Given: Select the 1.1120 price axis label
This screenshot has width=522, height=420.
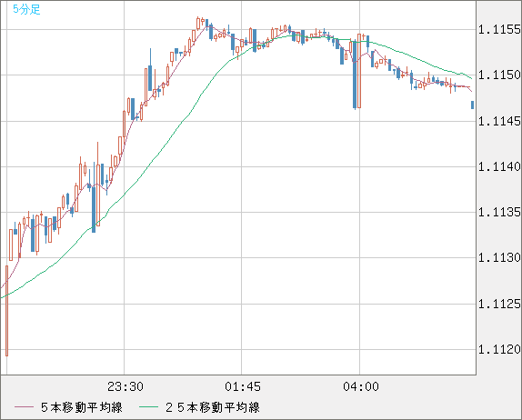Looking at the screenshot, I should [x=499, y=349].
